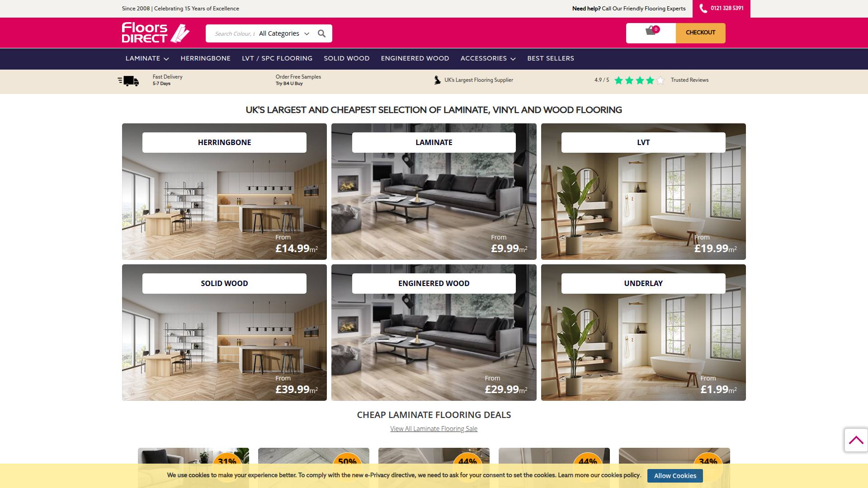This screenshot has width=868, height=488.
Task: Open search with the magnifying glass icon
Action: click(322, 33)
